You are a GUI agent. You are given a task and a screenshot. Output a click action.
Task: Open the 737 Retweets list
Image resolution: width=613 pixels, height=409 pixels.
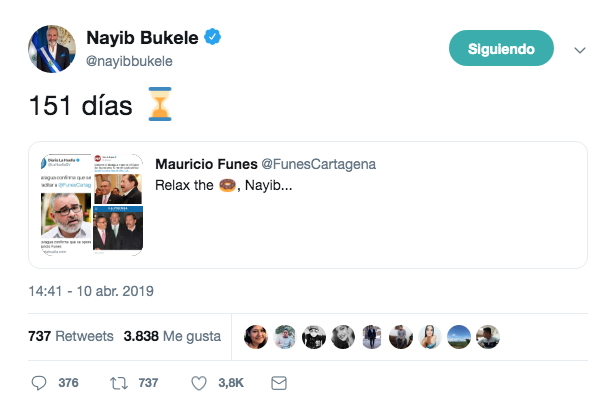(71, 336)
